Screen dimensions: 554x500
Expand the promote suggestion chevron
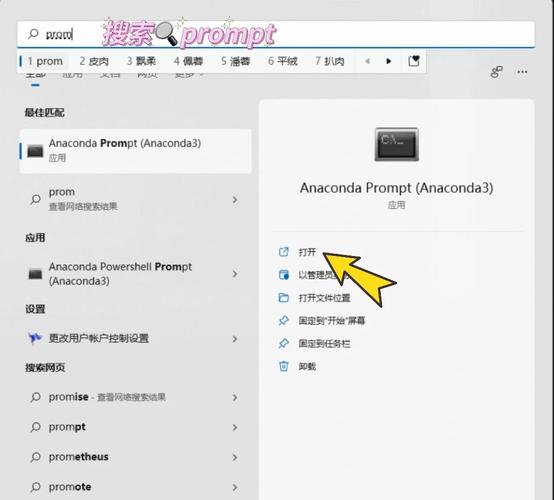click(x=235, y=487)
